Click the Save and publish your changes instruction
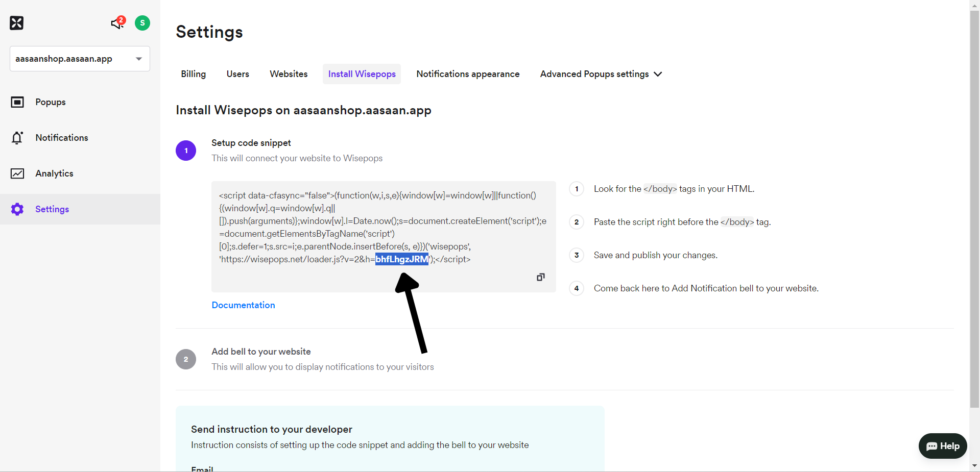The height and width of the screenshot is (472, 980). click(x=656, y=255)
